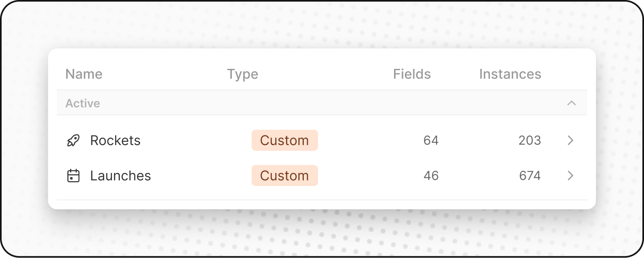Click the Custom badge in the Launches row
Image resolution: width=644 pixels, height=258 pixels.
tap(285, 176)
